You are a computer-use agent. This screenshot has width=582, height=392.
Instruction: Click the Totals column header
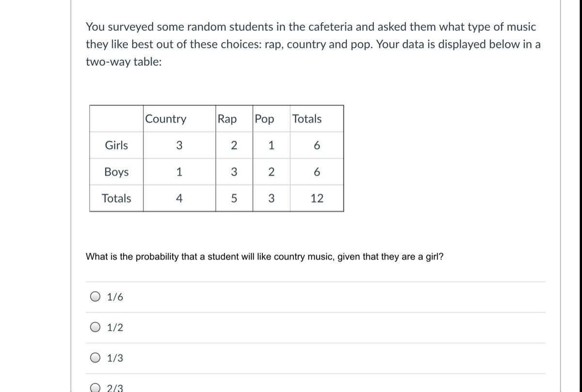point(307,119)
